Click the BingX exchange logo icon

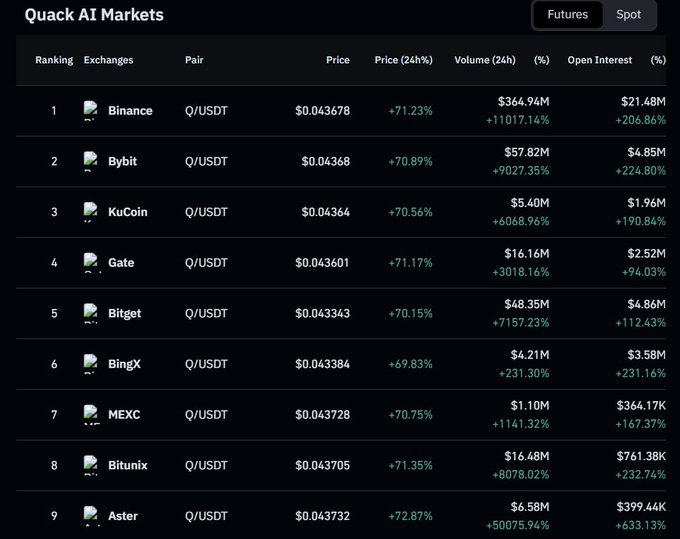pos(91,364)
